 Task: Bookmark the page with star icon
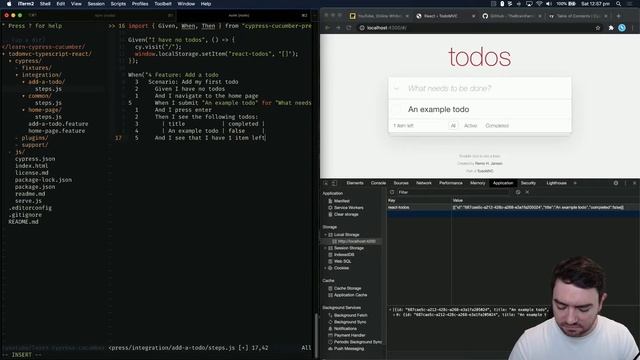[598, 28]
